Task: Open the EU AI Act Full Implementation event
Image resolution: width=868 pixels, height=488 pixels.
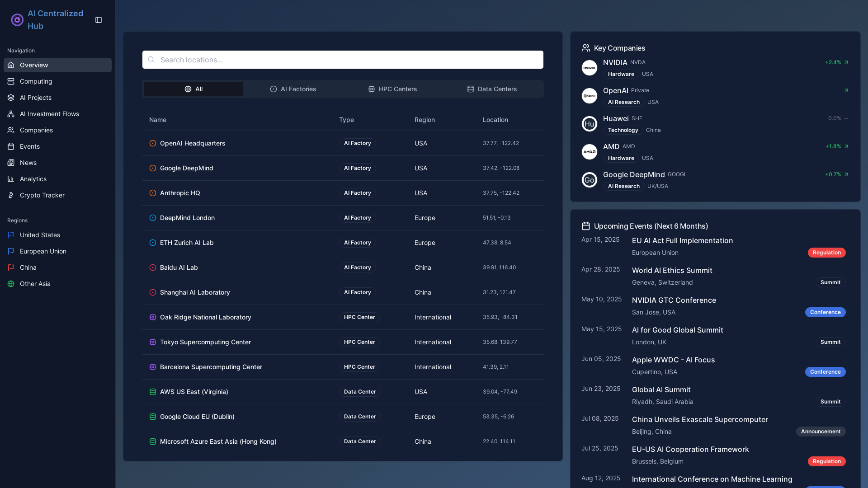Action: (x=682, y=241)
